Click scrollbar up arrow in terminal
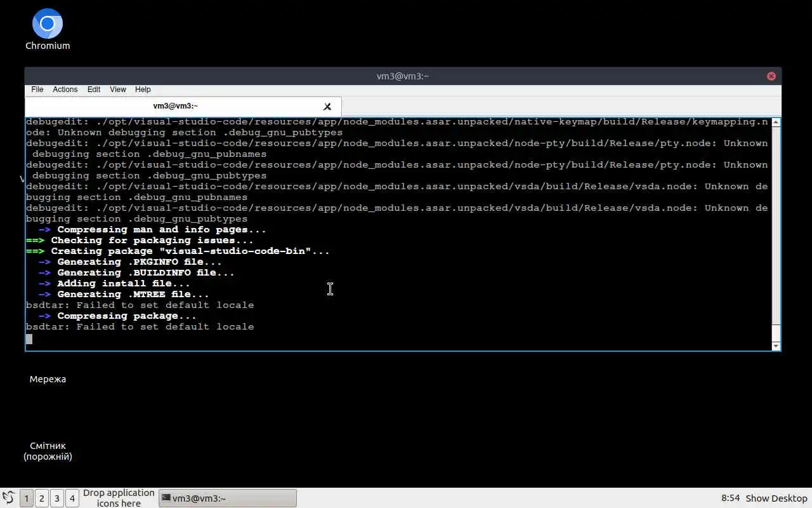This screenshot has height=508, width=812. pos(776,122)
